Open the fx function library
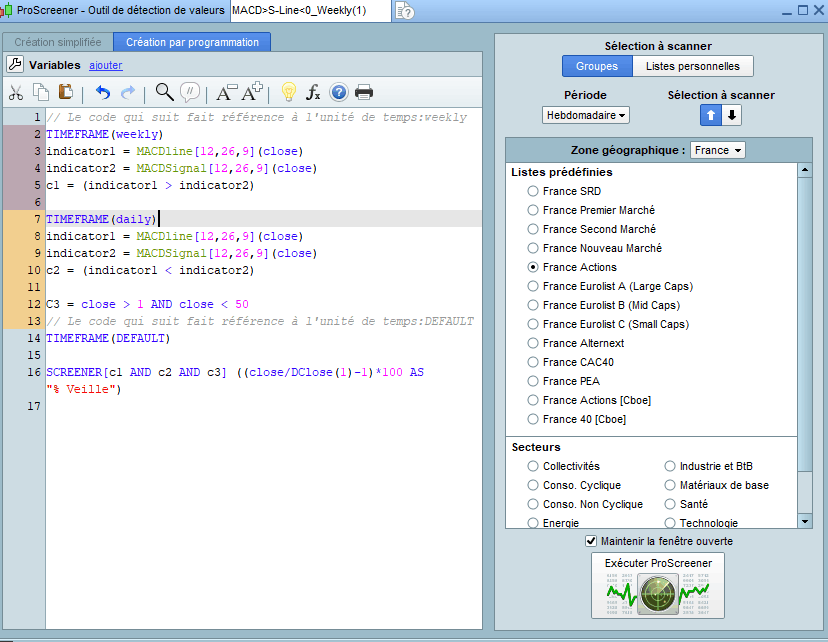The height and width of the screenshot is (642, 828). pos(313,93)
